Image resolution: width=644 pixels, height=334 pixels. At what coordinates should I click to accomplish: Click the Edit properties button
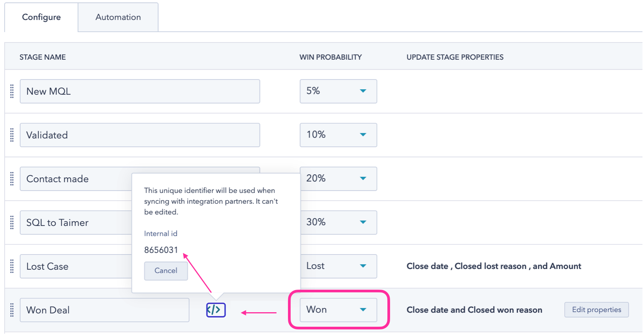coord(596,310)
